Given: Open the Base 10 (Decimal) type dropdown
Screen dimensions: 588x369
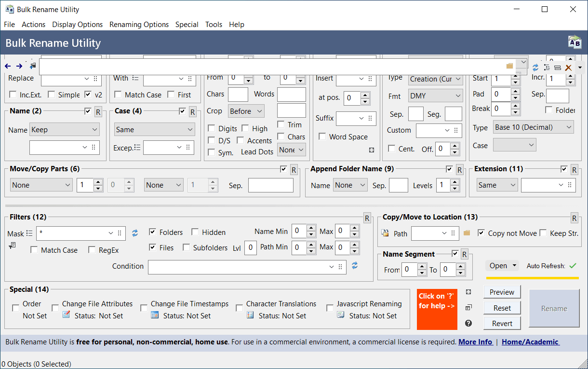Looking at the screenshot, I should point(533,127).
